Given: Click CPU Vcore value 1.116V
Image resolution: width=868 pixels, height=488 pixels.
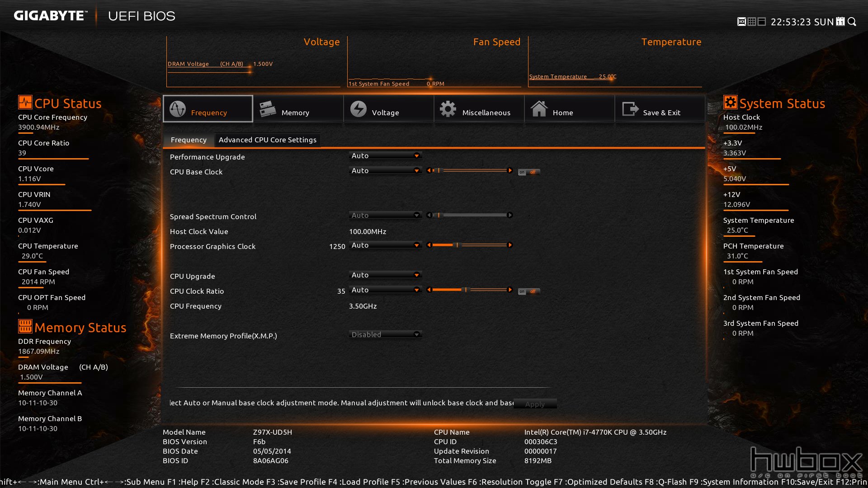Looking at the screenshot, I should (29, 179).
